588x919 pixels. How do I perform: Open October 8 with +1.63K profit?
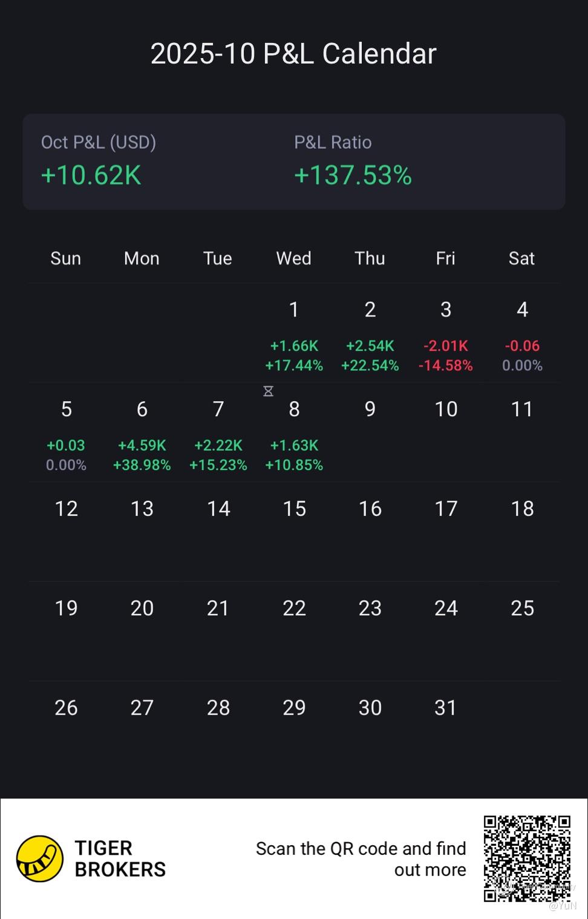click(x=294, y=436)
